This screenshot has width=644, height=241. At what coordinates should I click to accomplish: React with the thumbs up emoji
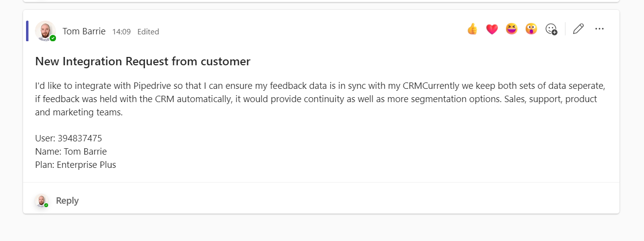(x=472, y=29)
